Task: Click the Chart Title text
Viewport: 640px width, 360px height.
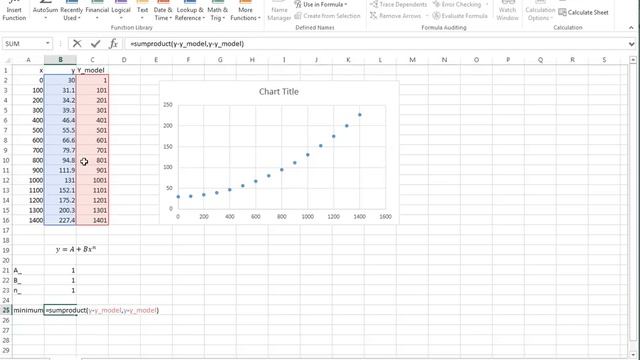Action: pyautogui.click(x=279, y=92)
